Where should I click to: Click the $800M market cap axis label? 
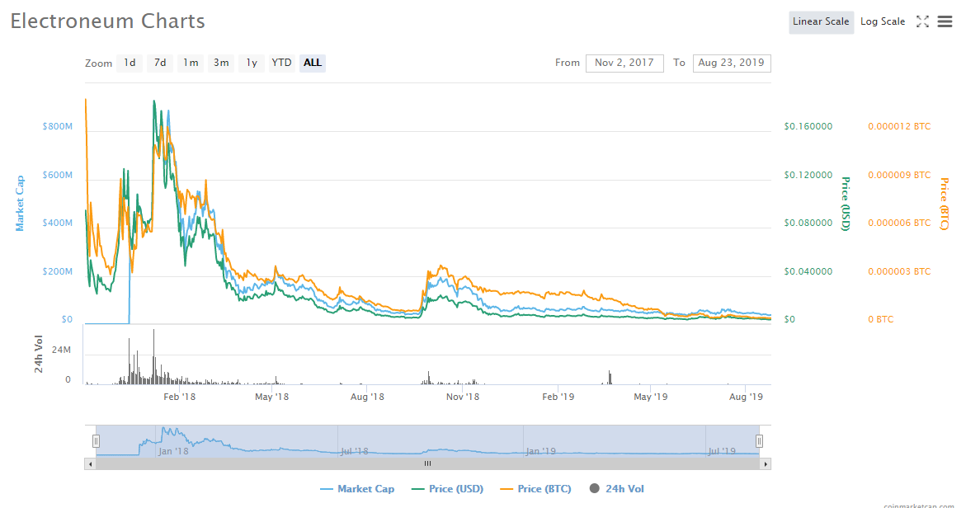tap(58, 126)
